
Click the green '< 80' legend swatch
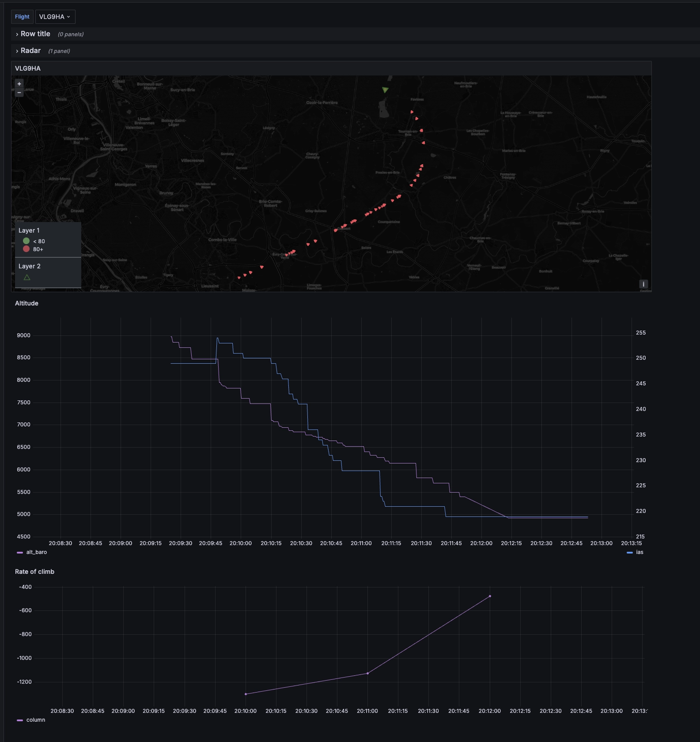point(26,241)
